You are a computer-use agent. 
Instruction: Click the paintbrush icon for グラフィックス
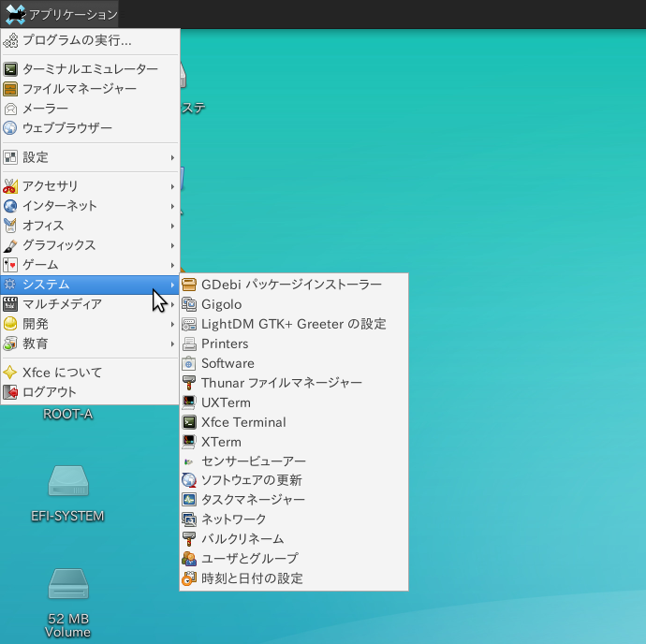10,245
